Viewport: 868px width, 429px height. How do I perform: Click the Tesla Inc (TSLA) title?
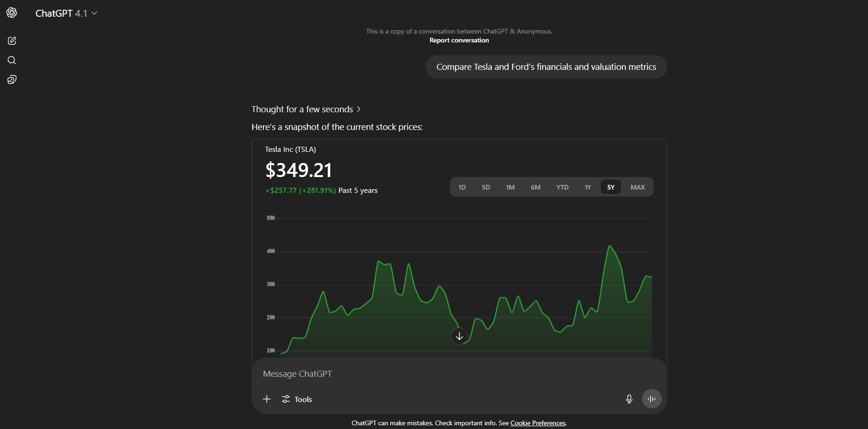290,150
